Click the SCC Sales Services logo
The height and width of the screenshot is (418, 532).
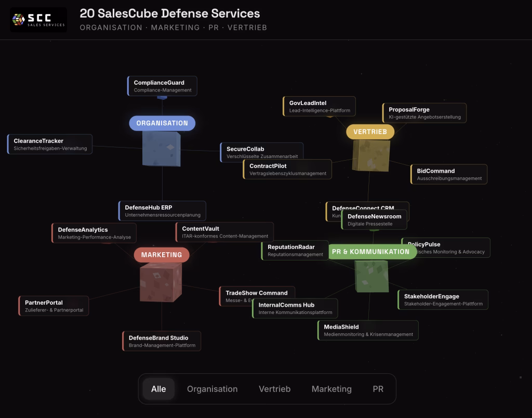[x=38, y=20]
